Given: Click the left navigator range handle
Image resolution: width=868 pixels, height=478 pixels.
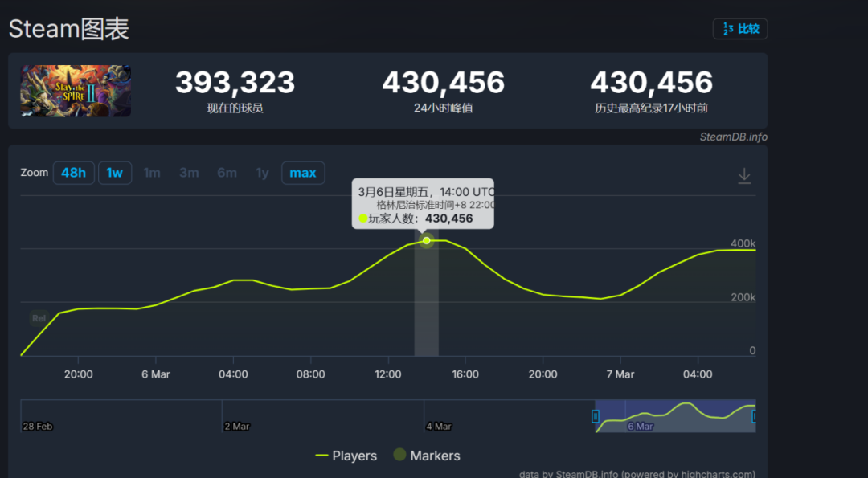Looking at the screenshot, I should [x=596, y=416].
